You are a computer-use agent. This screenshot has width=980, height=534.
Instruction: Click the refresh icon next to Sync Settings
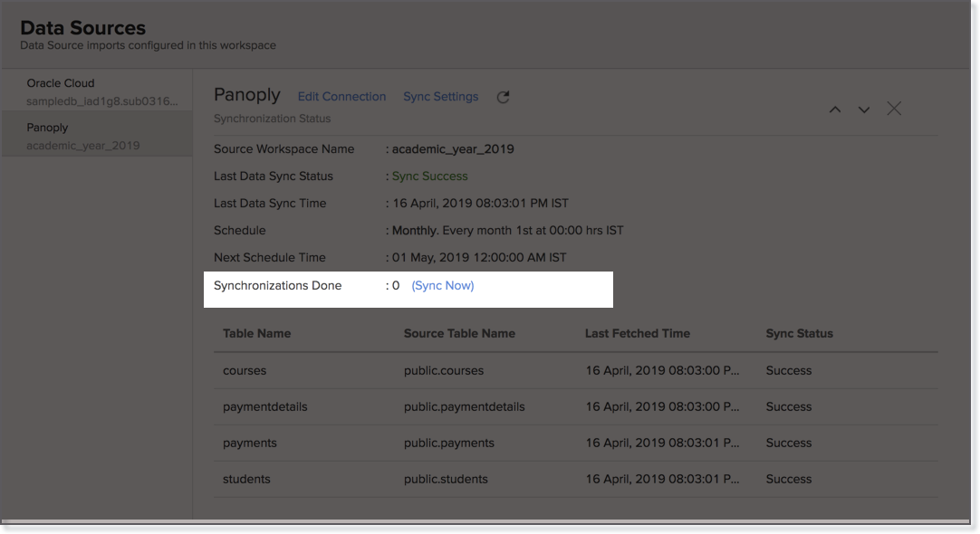[x=504, y=97]
